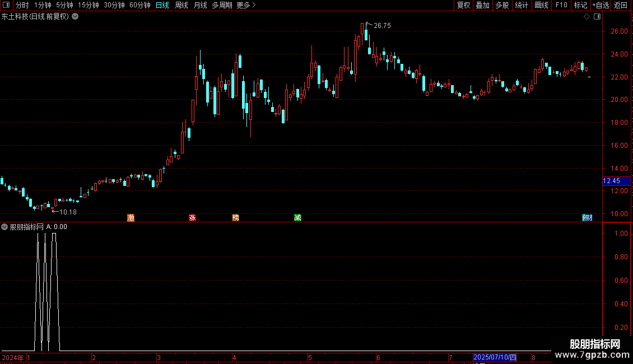Screen dimensions: 633x364
Task: Add stock with +自选 button
Action: pyautogui.click(x=601, y=5)
